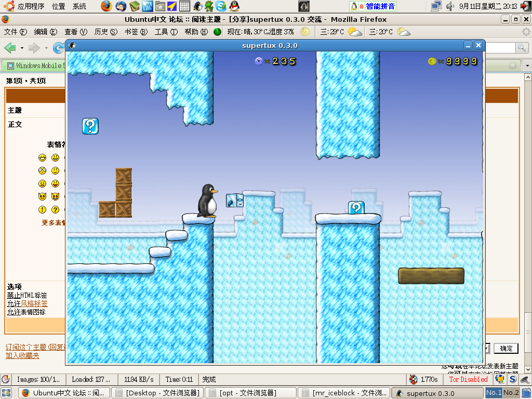Viewport: 532px width, 399px height.
Task: Click the yellow question mark emoticon
Action: click(55, 210)
